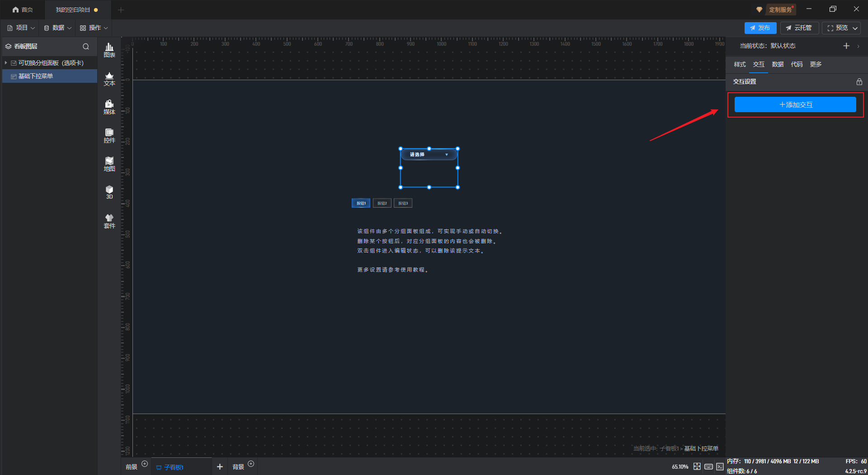Open the 预览 preview dropdown arrow
This screenshot has width=868, height=475.
click(x=855, y=28)
